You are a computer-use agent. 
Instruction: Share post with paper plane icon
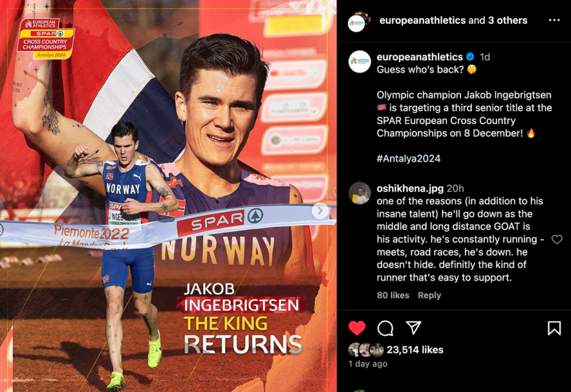(413, 328)
